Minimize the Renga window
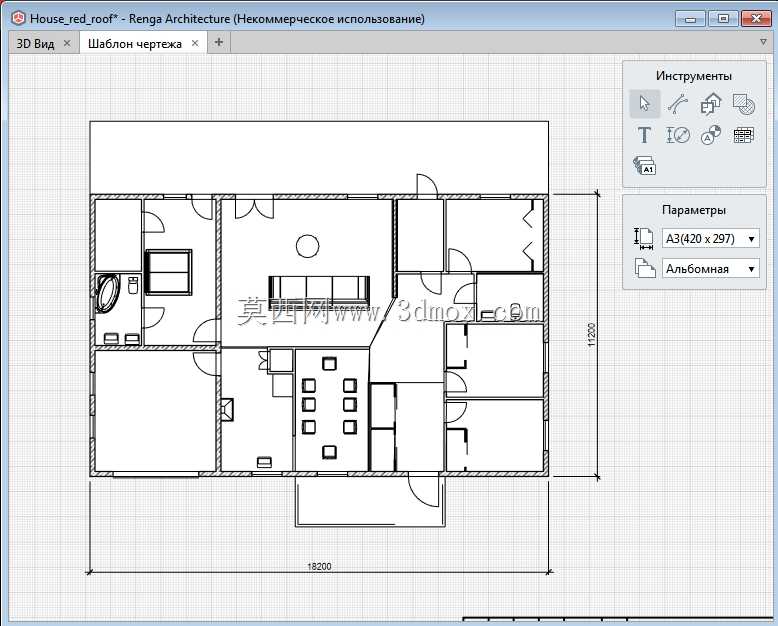Screen dimensions: 778x626 [690, 19]
